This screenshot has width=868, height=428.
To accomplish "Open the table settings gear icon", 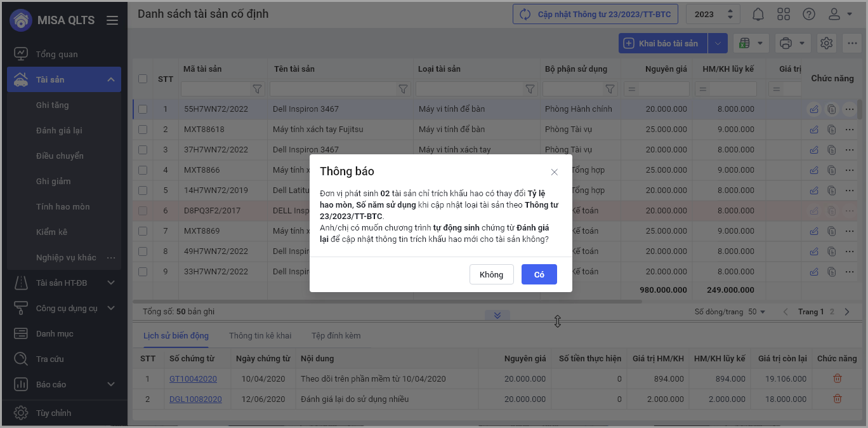I will [x=826, y=43].
